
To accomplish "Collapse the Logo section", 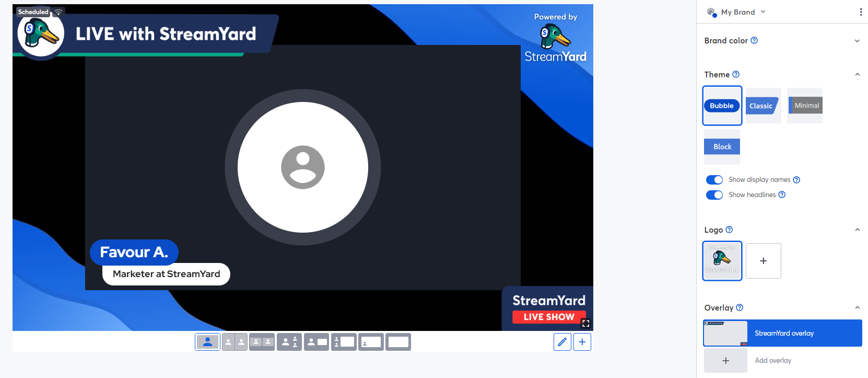I will (x=857, y=230).
